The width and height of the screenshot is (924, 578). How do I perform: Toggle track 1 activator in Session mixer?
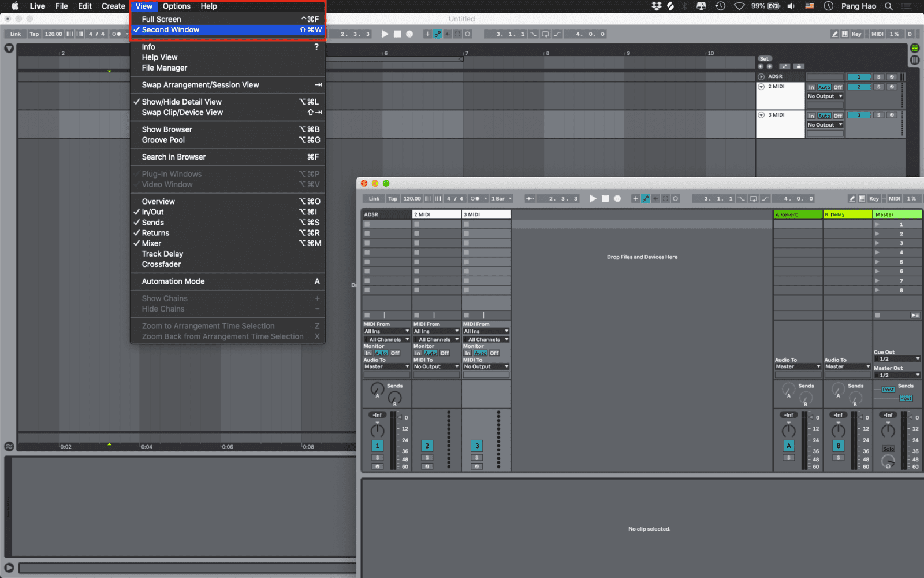click(377, 446)
